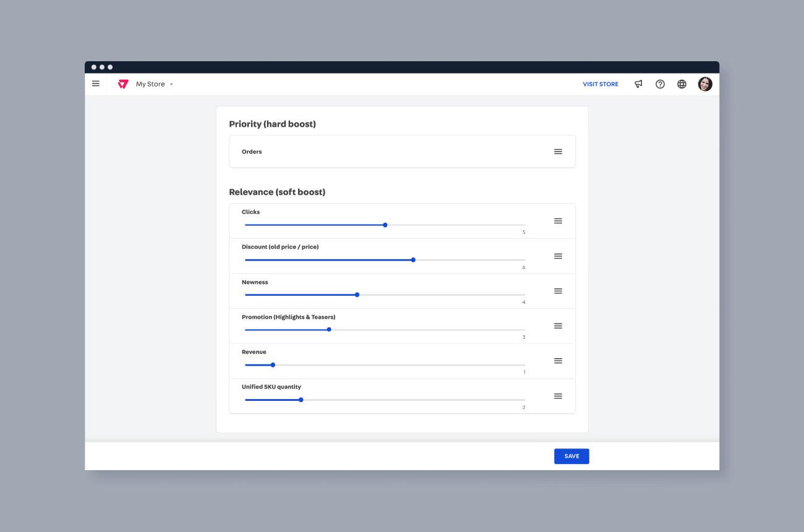Click the VISIT STORE link
804x532 pixels.
[600, 84]
